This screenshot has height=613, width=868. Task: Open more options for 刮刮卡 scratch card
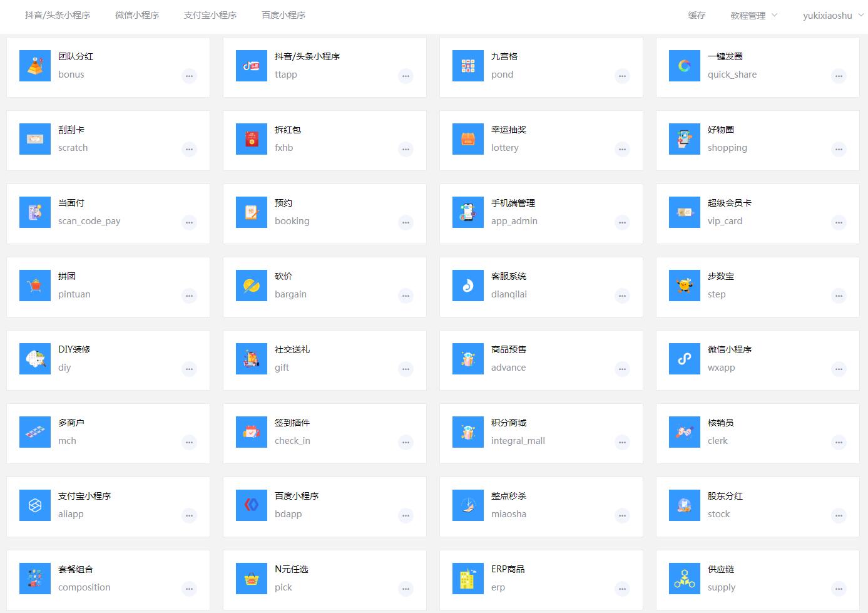[189, 149]
